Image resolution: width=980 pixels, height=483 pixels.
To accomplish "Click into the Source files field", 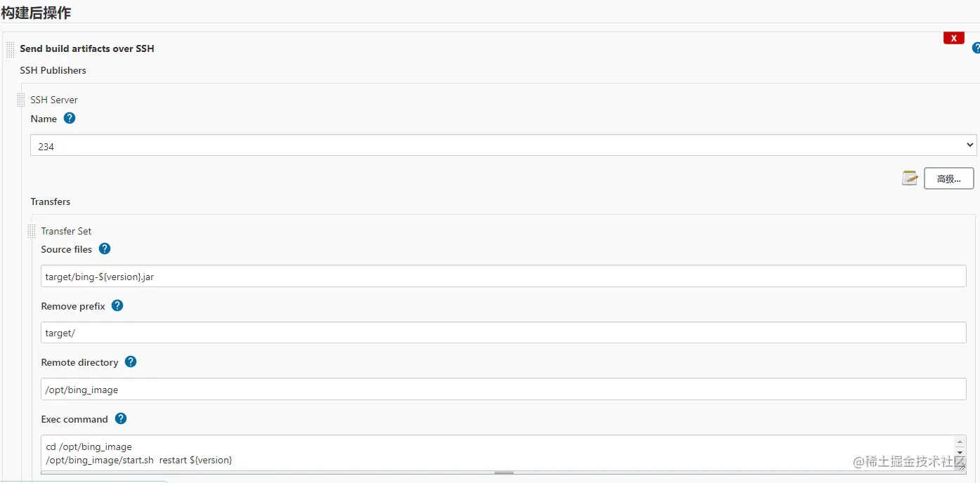I will 503,276.
